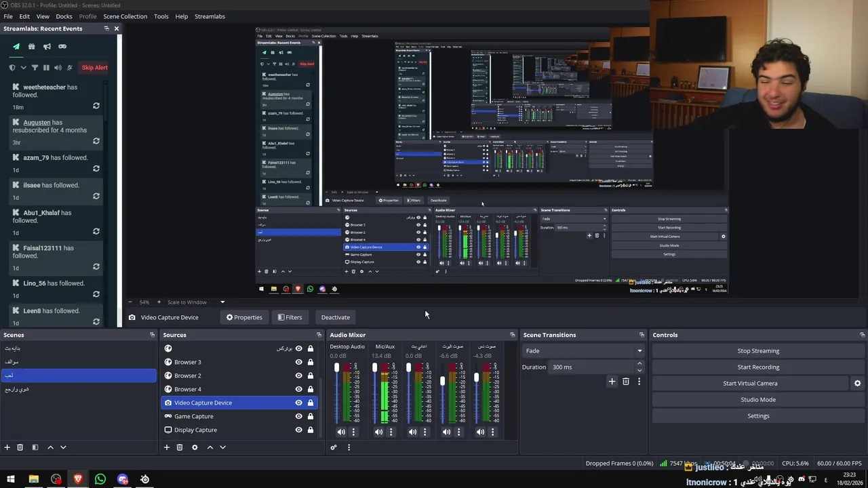
Task: Move the selected source down
Action: 222,447
